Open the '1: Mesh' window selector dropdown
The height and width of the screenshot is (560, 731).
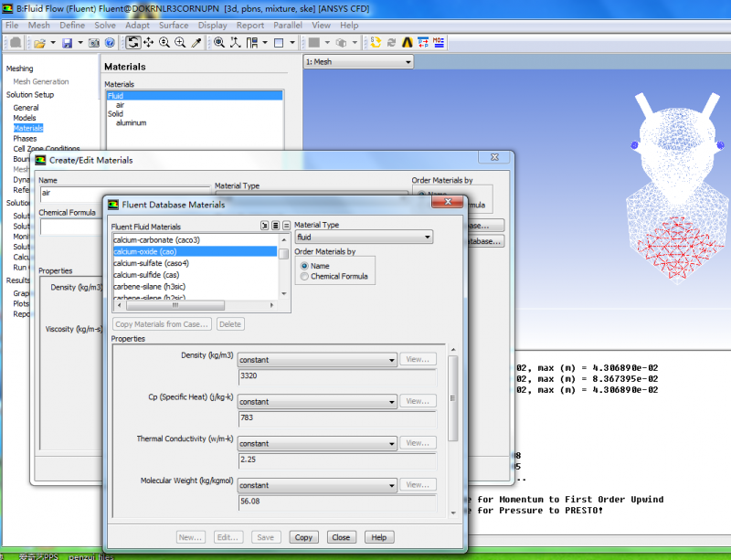coord(358,62)
